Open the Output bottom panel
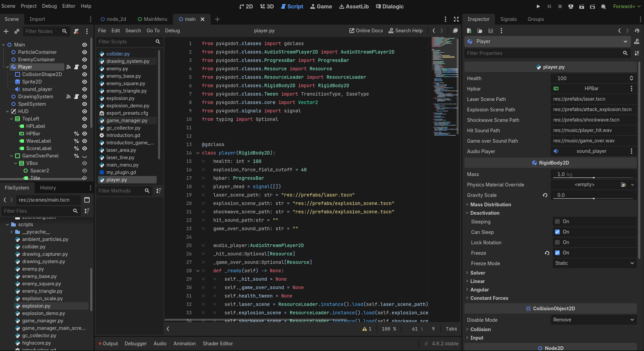The image size is (644, 351). 108,344
